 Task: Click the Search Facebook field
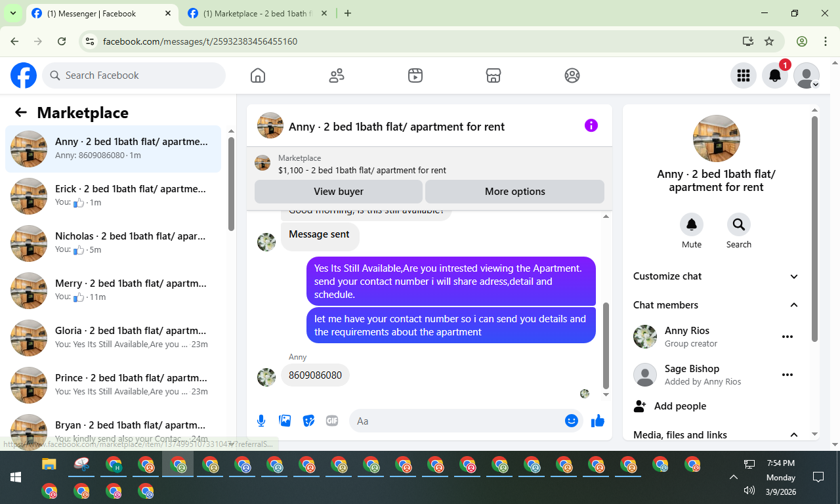coord(134,75)
